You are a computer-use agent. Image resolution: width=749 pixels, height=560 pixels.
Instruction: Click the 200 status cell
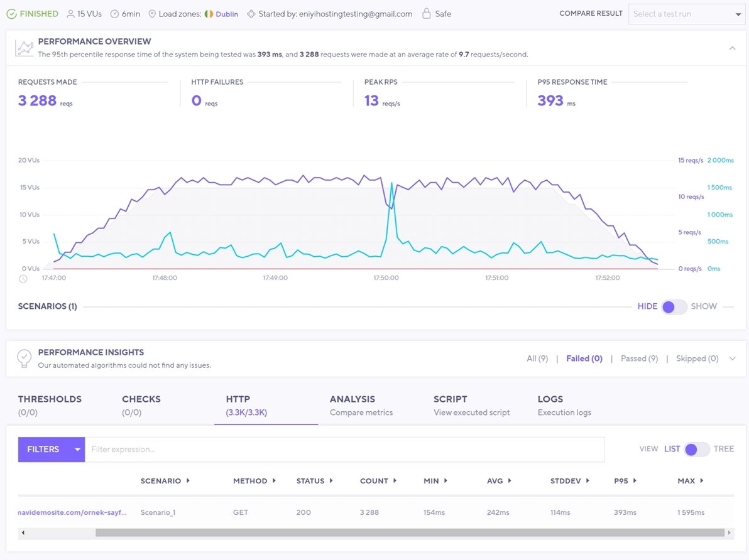click(x=303, y=512)
